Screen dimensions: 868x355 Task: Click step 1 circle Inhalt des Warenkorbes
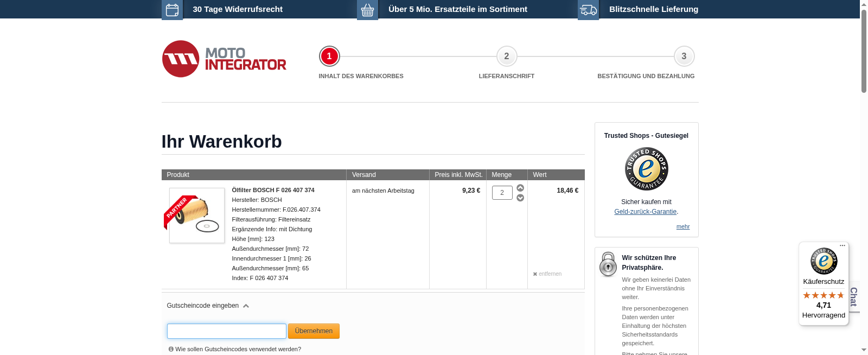click(329, 56)
